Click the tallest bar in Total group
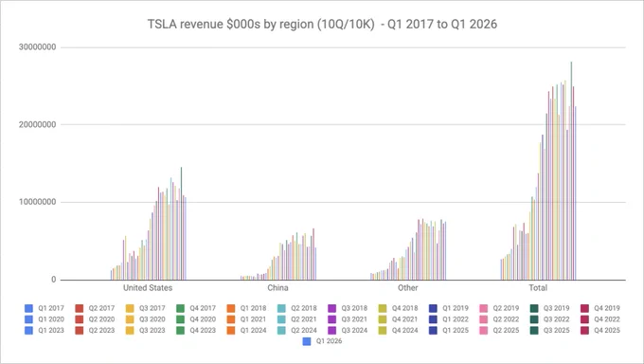Image resolution: width=644 pixels, height=364 pixels. pyautogui.click(x=571, y=171)
